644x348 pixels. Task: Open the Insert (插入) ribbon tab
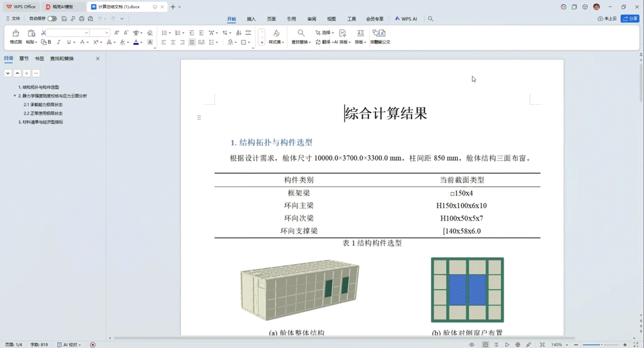pos(251,19)
